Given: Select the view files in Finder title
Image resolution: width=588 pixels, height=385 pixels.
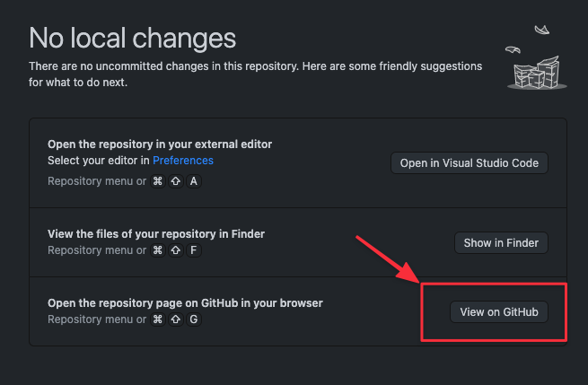Looking at the screenshot, I should (x=156, y=234).
